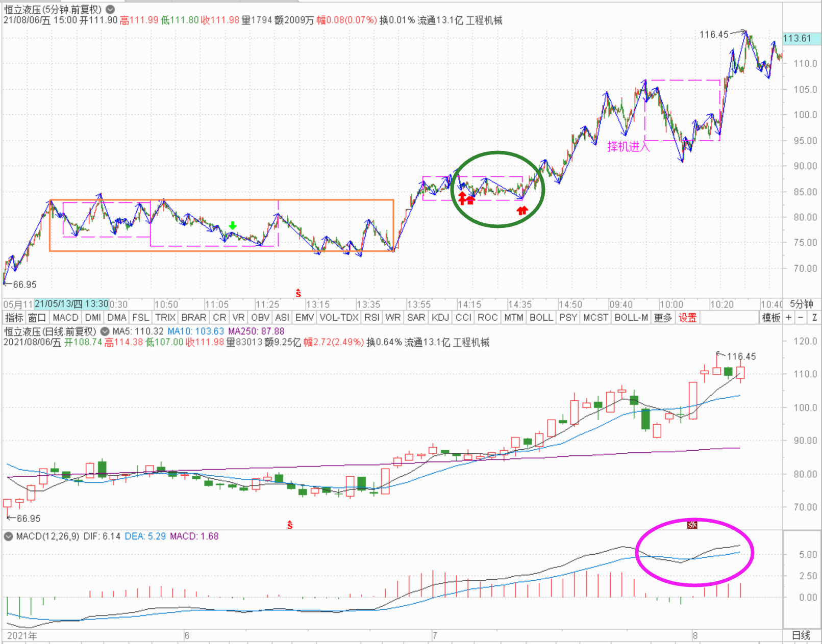Switch to the KDJ indicator tab
The width and height of the screenshot is (822, 644).
(440, 318)
